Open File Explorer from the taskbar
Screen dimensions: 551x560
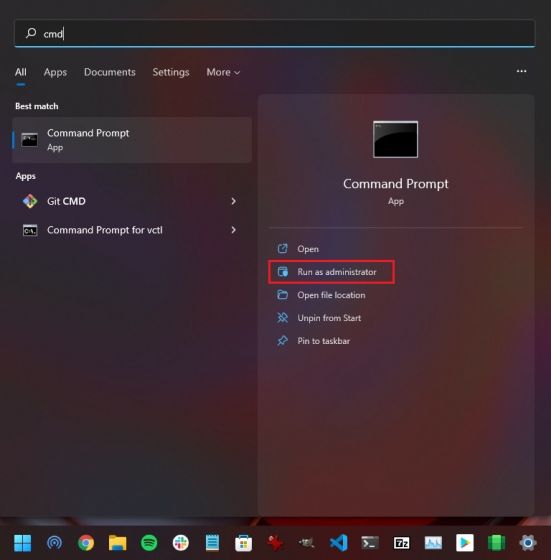[x=117, y=543]
